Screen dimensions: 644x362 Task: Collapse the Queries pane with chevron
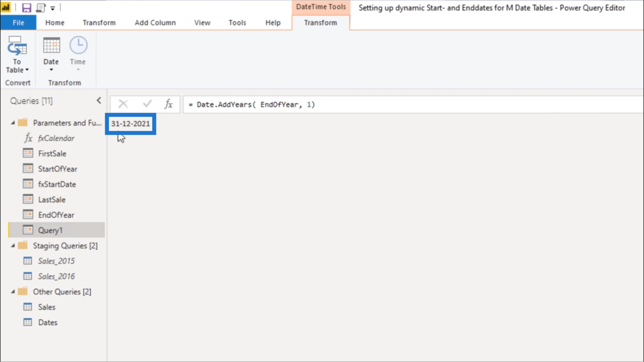99,100
